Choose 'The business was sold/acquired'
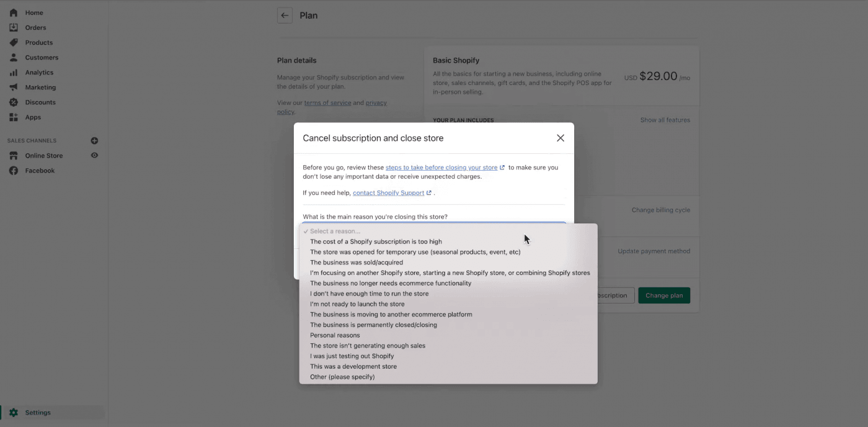This screenshot has height=427, width=868. [448, 263]
